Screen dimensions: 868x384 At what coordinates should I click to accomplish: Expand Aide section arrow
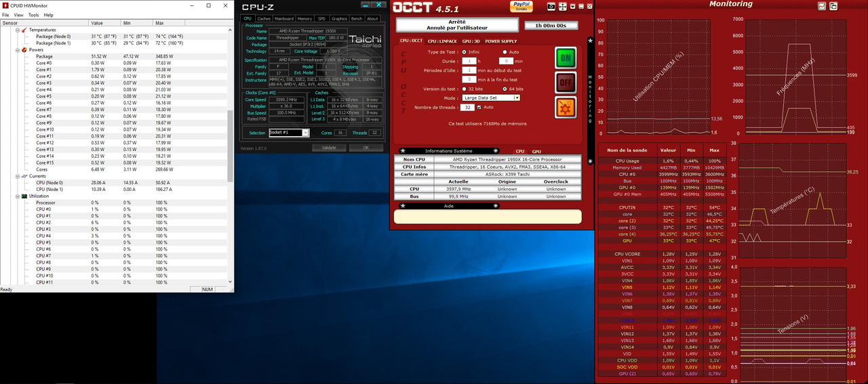tap(496, 206)
